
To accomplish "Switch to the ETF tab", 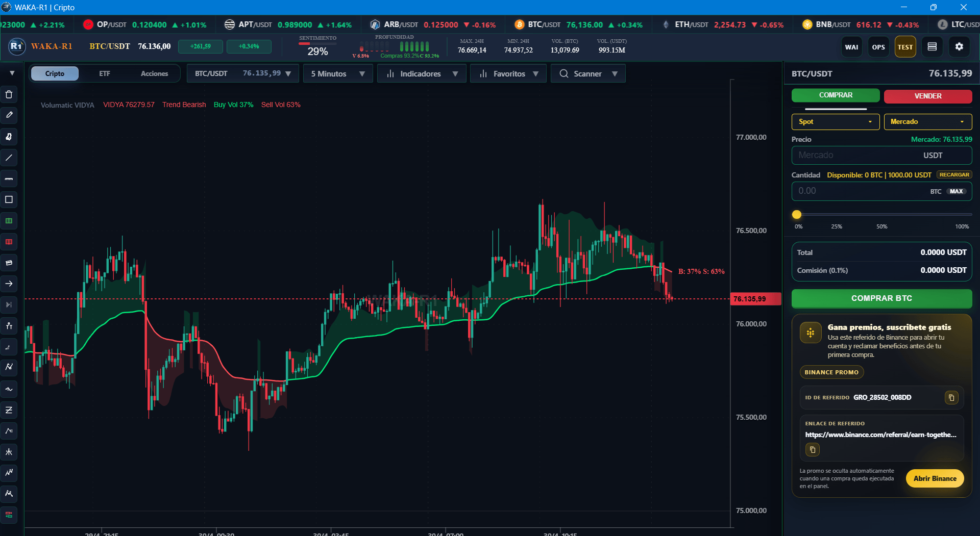I will click(x=105, y=74).
